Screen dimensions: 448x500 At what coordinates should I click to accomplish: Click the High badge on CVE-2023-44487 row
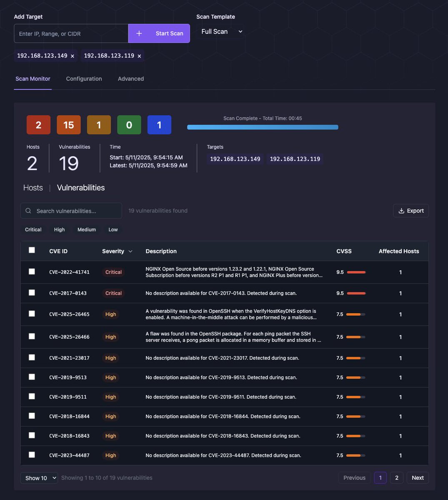111,455
